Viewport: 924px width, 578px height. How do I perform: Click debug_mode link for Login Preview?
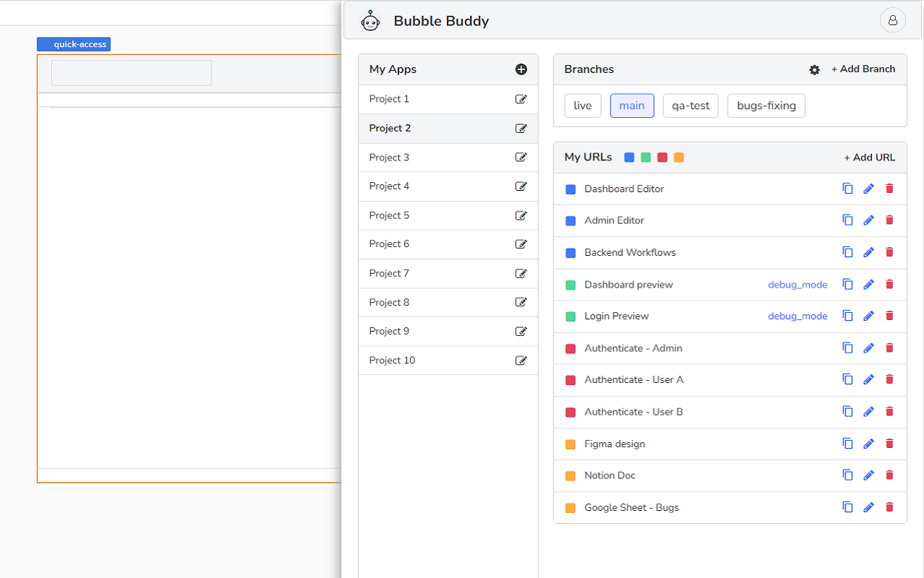click(798, 316)
